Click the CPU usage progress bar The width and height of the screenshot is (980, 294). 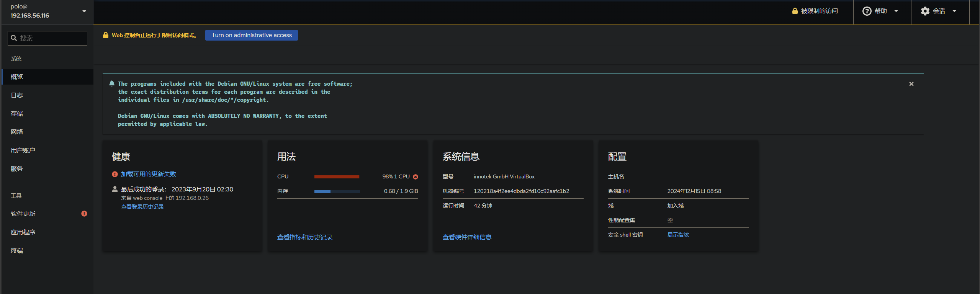coord(337,177)
